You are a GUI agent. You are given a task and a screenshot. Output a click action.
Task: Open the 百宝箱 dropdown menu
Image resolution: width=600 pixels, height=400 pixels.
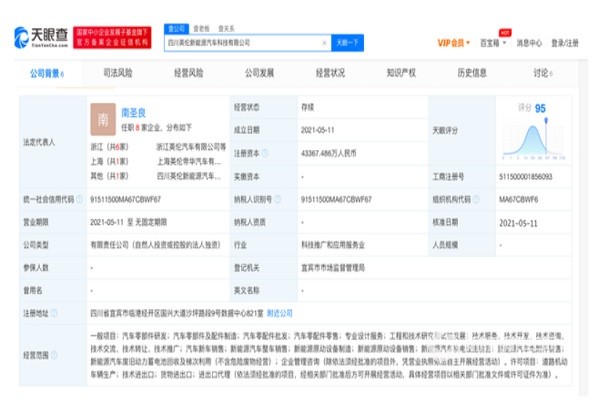point(493,43)
